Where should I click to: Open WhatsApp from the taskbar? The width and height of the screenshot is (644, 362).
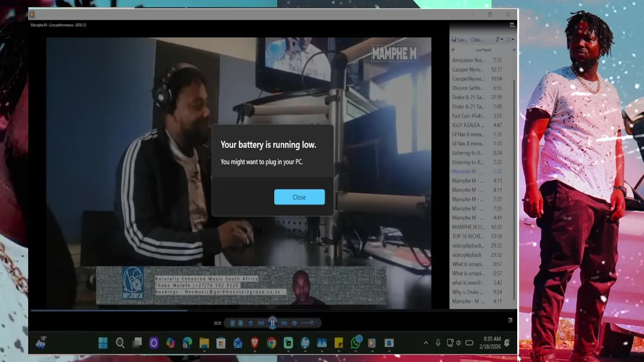356,343
